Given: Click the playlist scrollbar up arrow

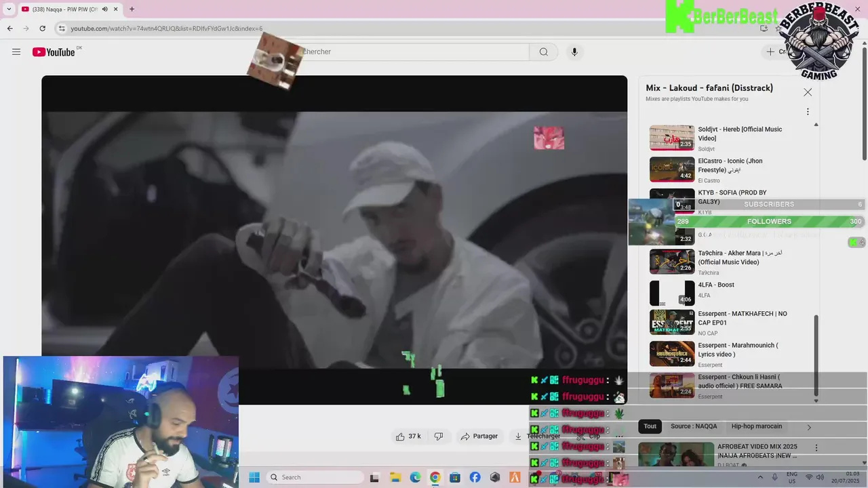Looking at the screenshot, I should click(816, 124).
